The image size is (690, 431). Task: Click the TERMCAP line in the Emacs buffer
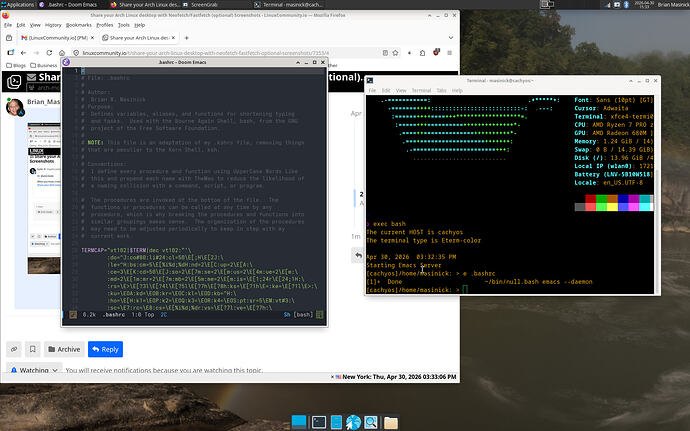point(136,250)
